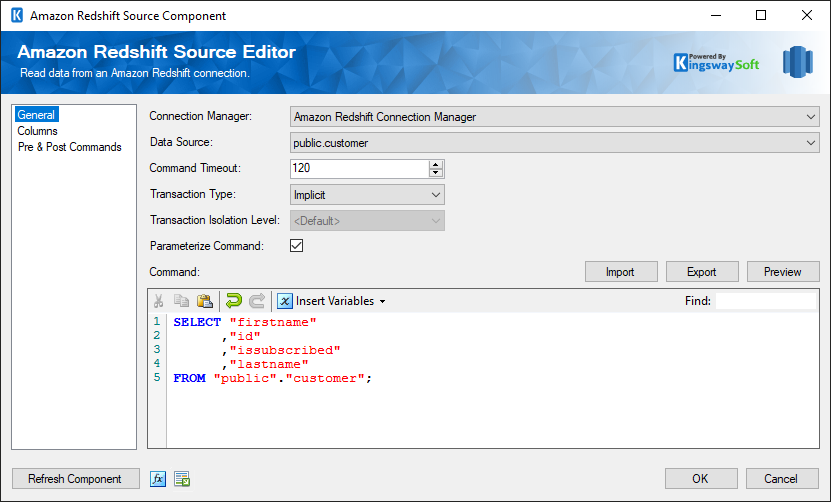The image size is (831, 502).
Task: Close the Amazon Redshift Source Component window
Action: point(807,15)
